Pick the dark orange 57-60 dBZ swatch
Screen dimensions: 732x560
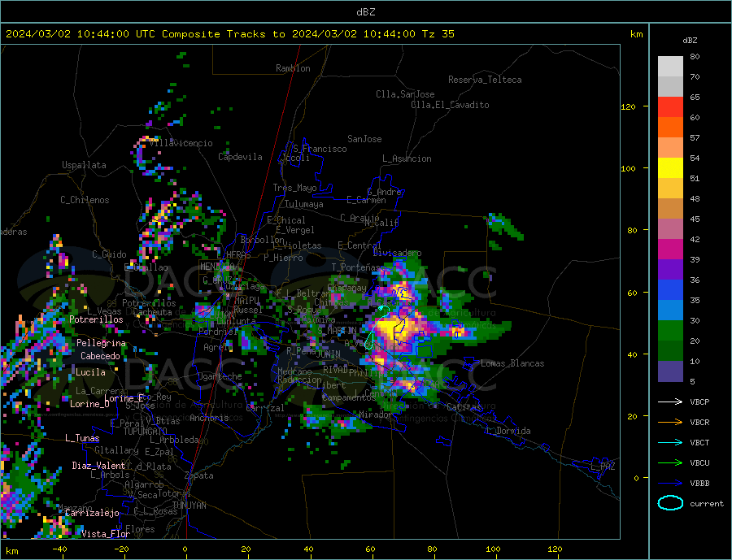(670, 128)
